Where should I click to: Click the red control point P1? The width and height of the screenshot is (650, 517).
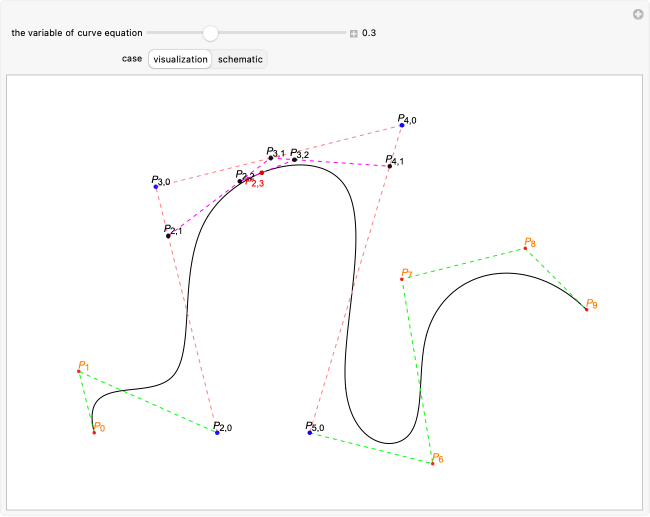pos(79,371)
